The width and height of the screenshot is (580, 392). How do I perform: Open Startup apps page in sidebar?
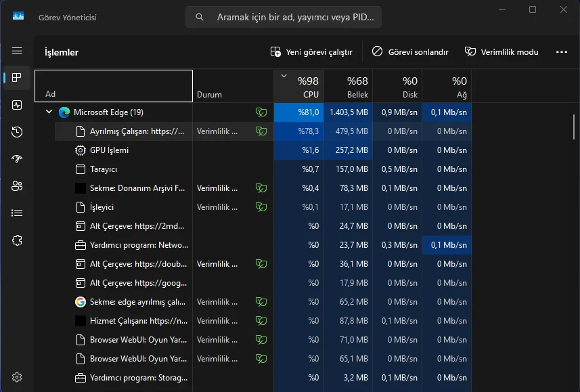(x=17, y=158)
